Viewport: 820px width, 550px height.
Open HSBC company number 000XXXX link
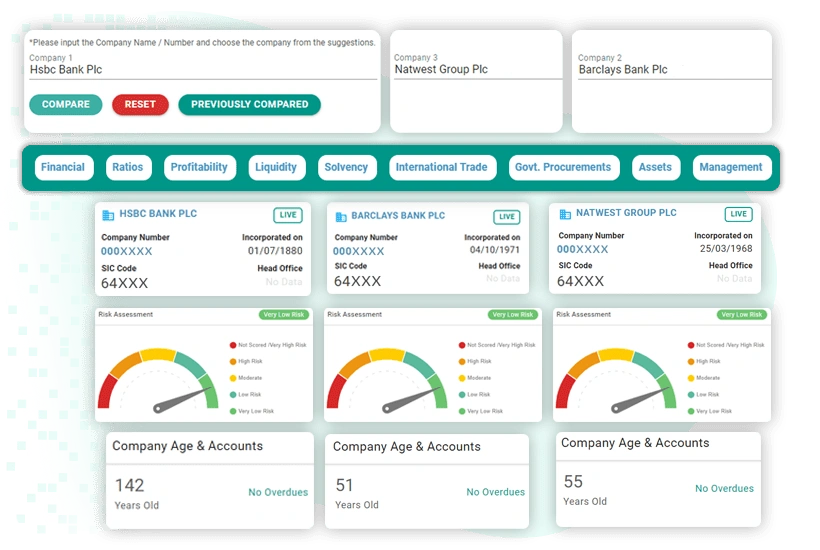tap(127, 251)
